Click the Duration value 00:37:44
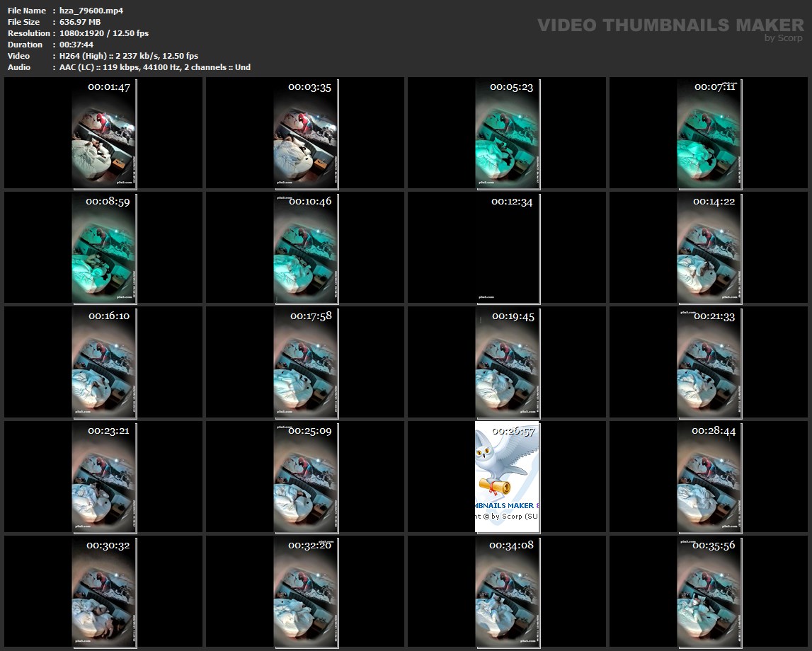Viewport: 812px width, 651px height. point(76,45)
